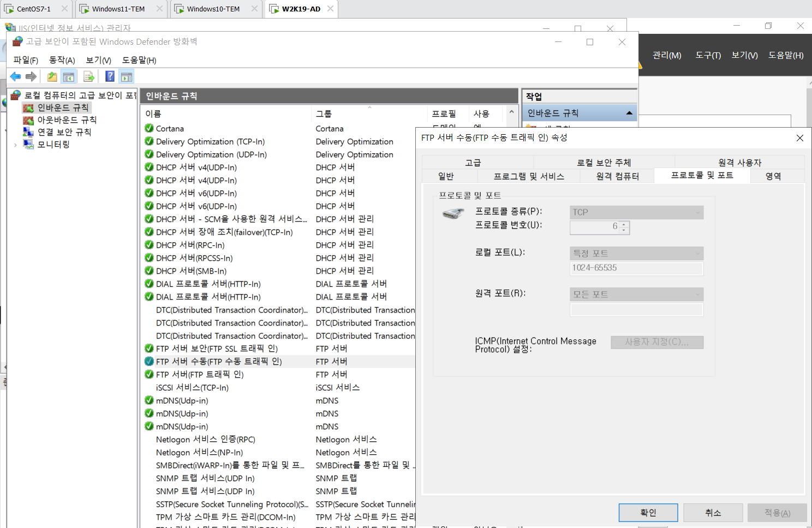The height and width of the screenshot is (528, 812).
Task: Click the W2K19-AD VM tab icon
Action: coord(274,9)
